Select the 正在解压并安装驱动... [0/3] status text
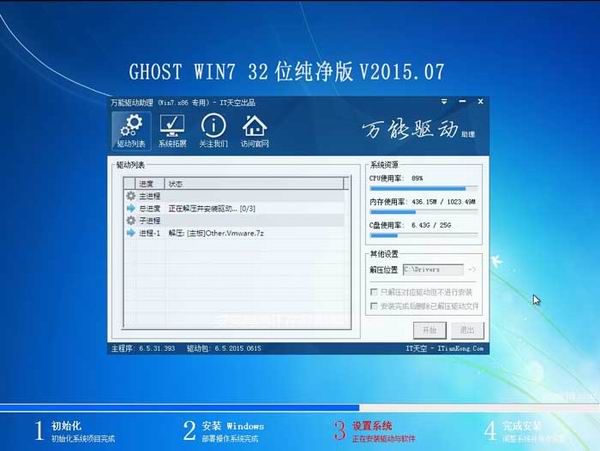Viewport: 600px width, 451px height. pos(212,208)
